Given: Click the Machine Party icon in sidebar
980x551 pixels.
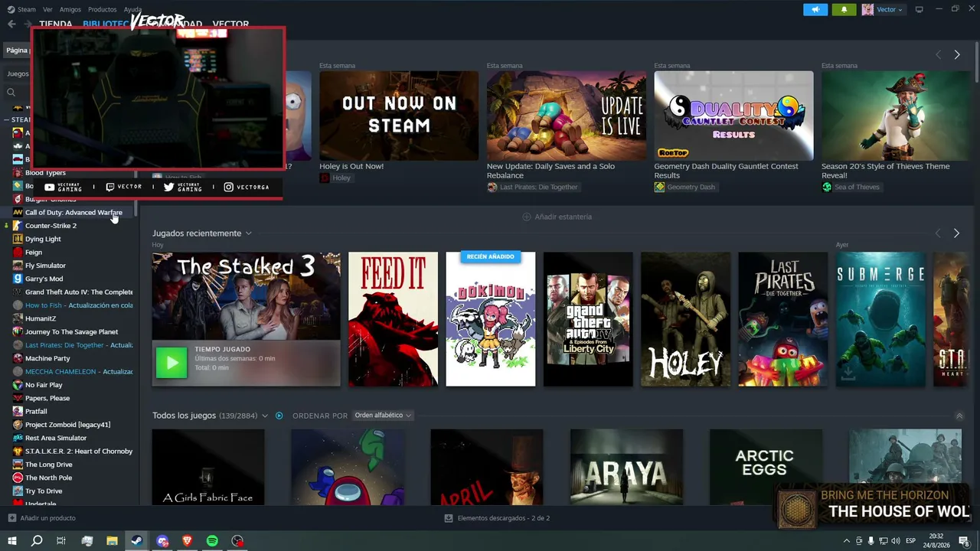Looking at the screenshot, I should 18,358.
